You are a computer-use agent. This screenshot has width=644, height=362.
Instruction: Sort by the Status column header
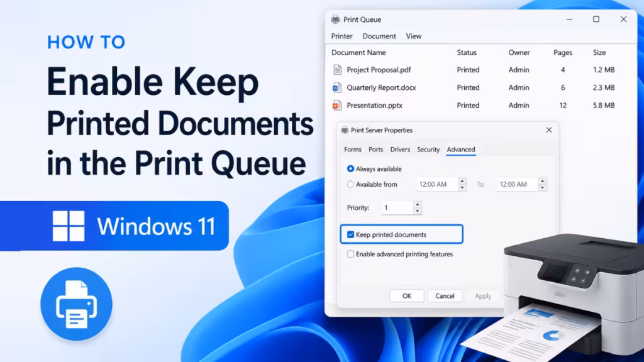pyautogui.click(x=467, y=53)
